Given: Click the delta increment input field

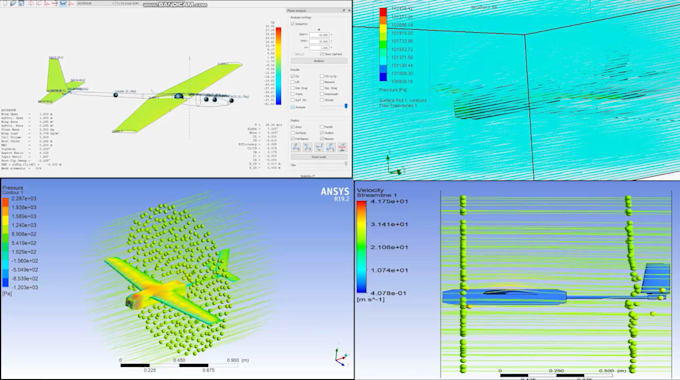Looking at the screenshot, I should (x=320, y=48).
